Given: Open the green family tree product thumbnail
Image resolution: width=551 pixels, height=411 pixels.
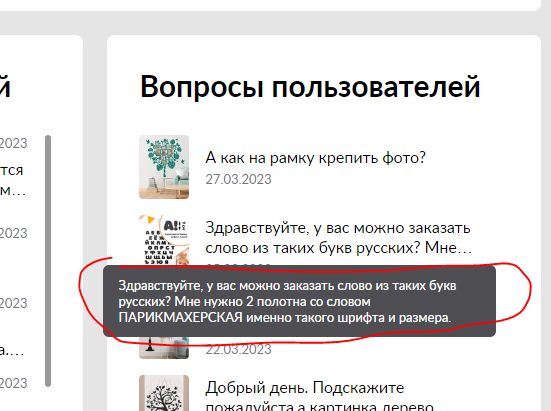Looking at the screenshot, I should [x=164, y=167].
